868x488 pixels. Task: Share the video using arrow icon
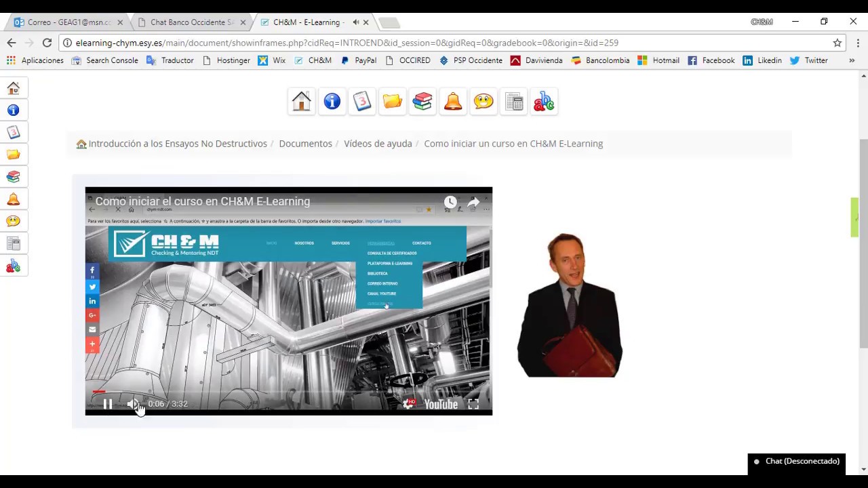coord(473,202)
